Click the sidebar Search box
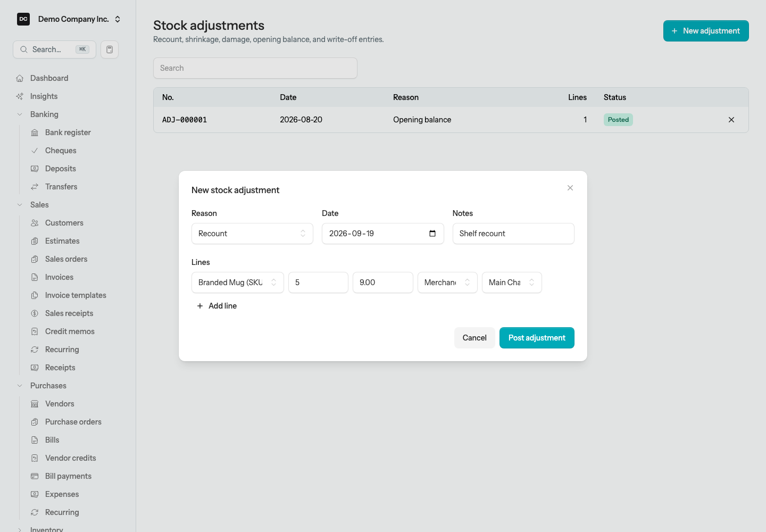 (x=54, y=49)
